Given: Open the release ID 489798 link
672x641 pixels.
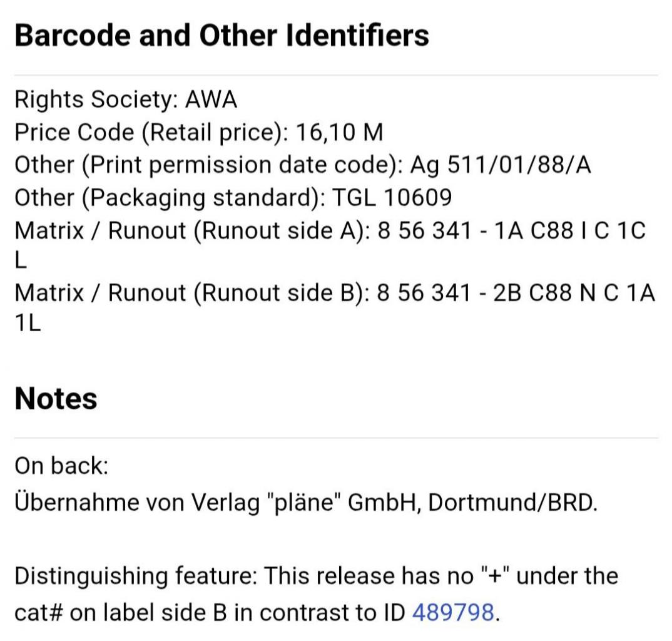Looking at the screenshot, I should coord(454,612).
